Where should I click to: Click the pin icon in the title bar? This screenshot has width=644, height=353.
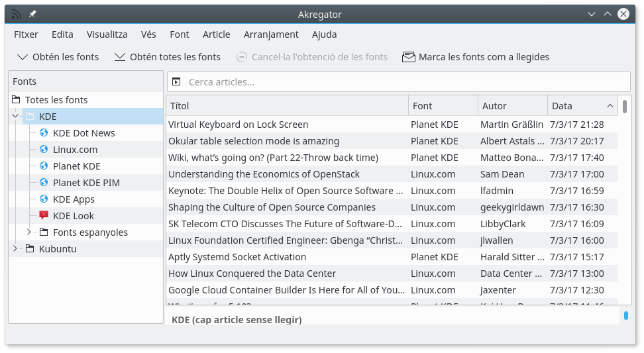[x=32, y=14]
